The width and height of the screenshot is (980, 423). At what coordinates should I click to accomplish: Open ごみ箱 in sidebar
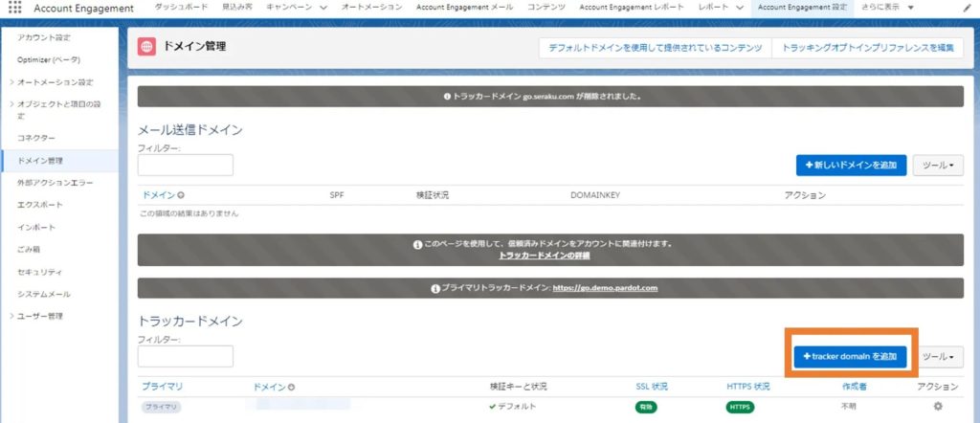29,249
